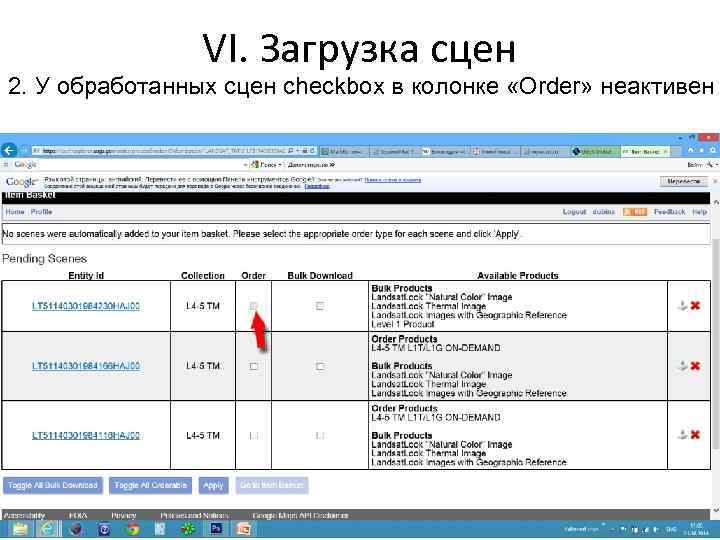Expand Google toolbar overflow chevron »

332,164
